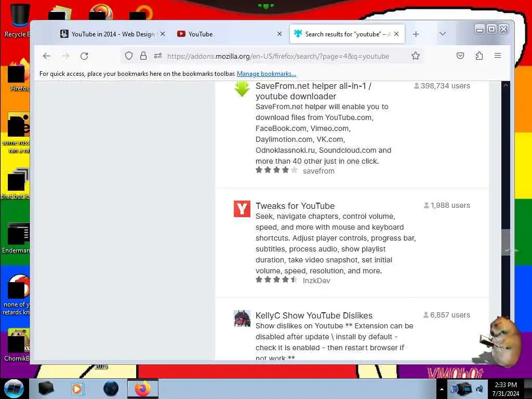
Task: Switch to the YouTube in 2014 - Web Design tab
Action: [108, 34]
